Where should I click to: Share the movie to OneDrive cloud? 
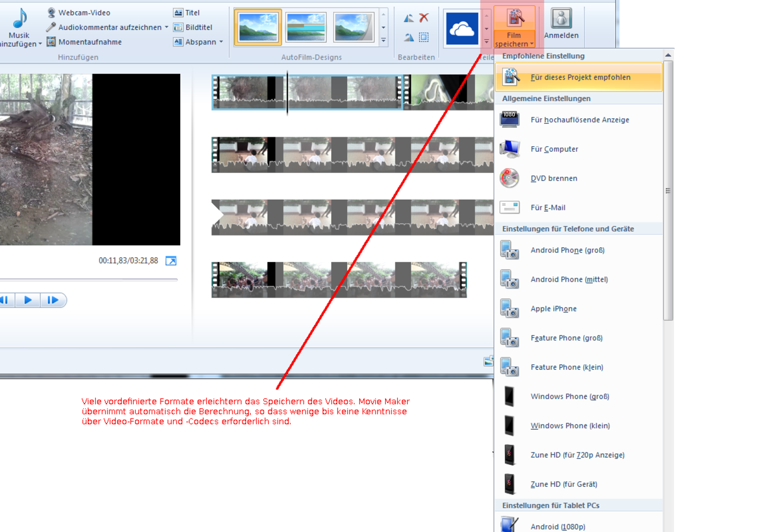tap(462, 29)
